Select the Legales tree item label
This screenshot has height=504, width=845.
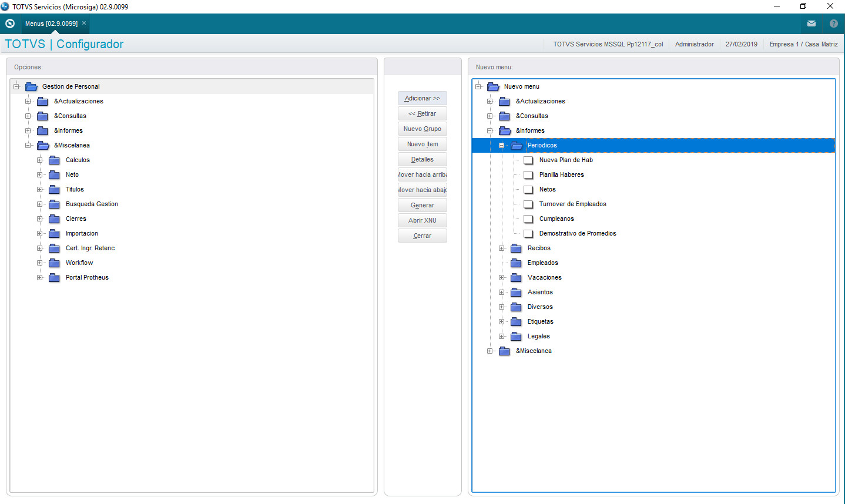[539, 336]
